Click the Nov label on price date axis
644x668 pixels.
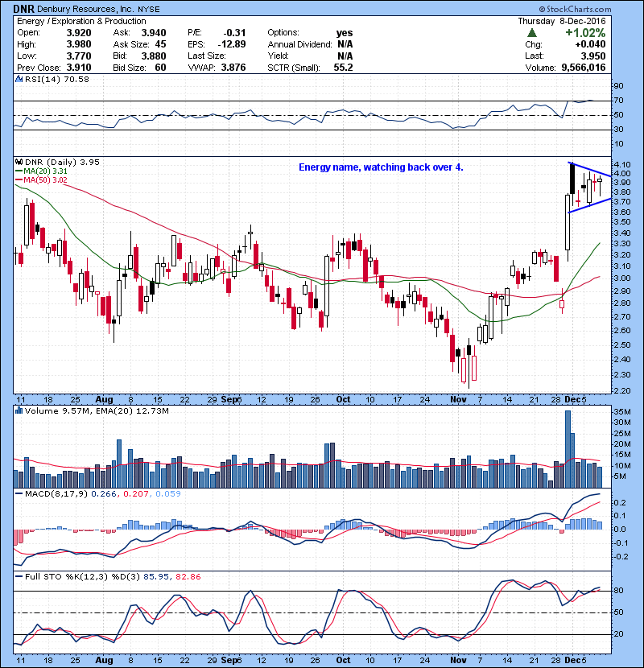(458, 399)
